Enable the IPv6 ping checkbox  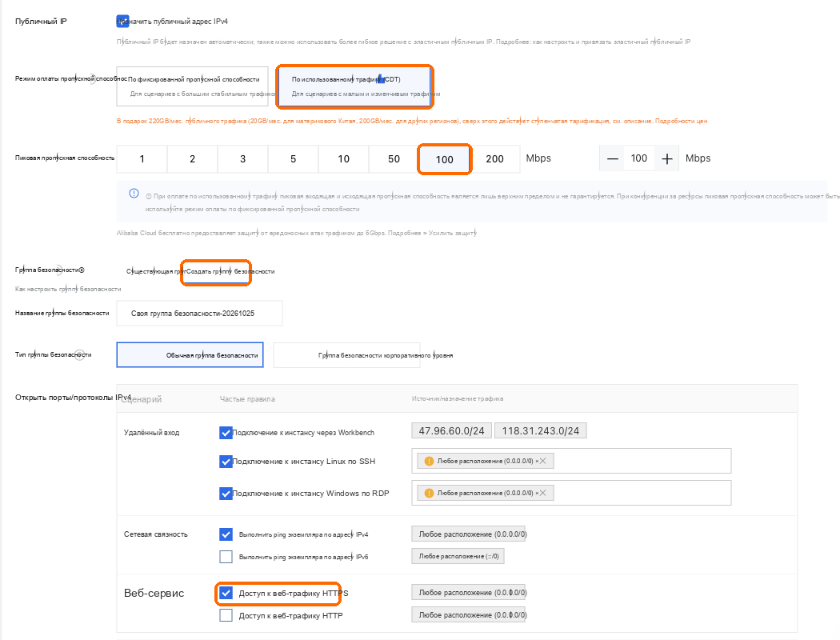pos(226,557)
